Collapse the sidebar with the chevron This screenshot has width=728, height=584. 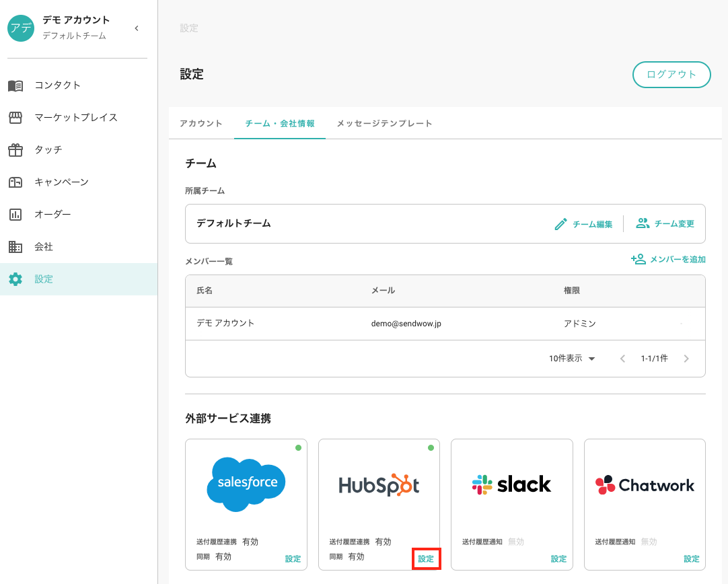tap(137, 28)
